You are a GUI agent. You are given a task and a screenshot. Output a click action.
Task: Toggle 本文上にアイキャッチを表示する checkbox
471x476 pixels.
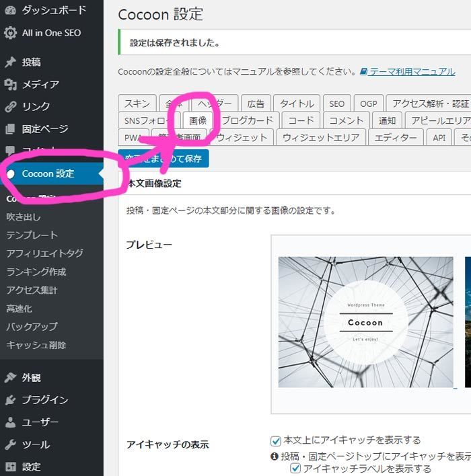coord(276,441)
